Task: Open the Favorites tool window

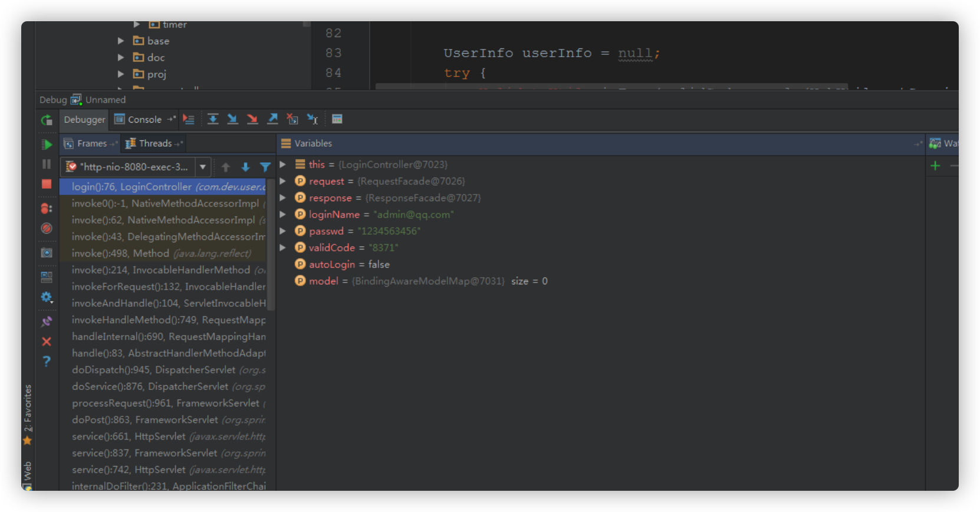Action: pyautogui.click(x=27, y=415)
